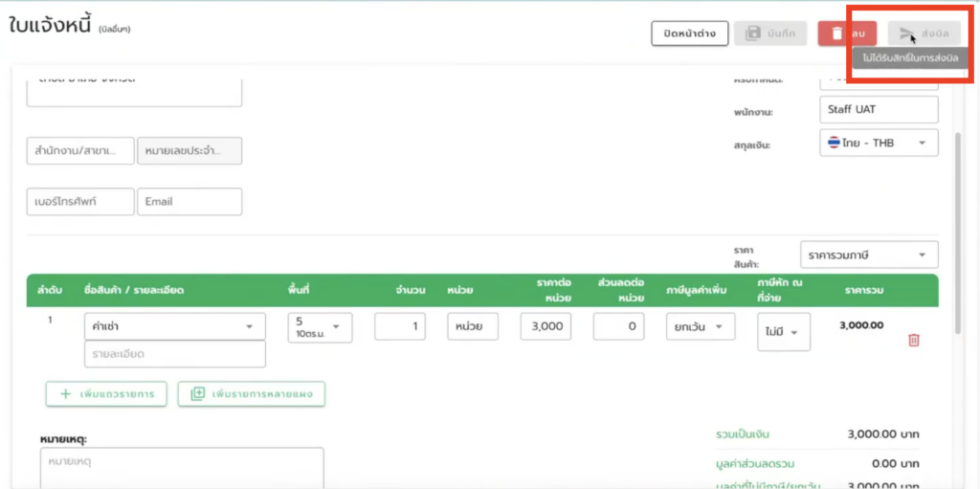Click the phone number input field

click(x=80, y=202)
